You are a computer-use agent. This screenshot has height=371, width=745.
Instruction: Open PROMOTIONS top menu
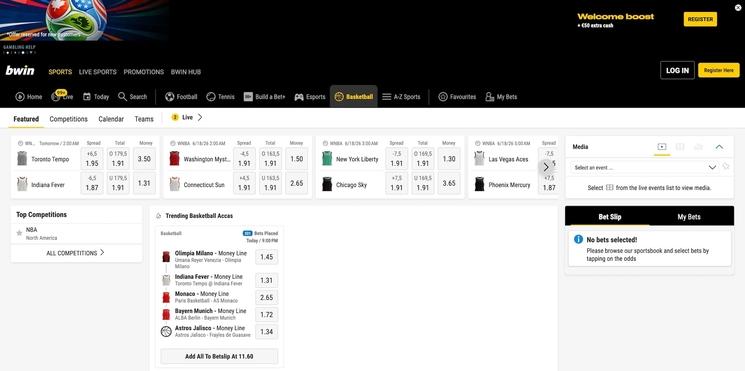[143, 72]
